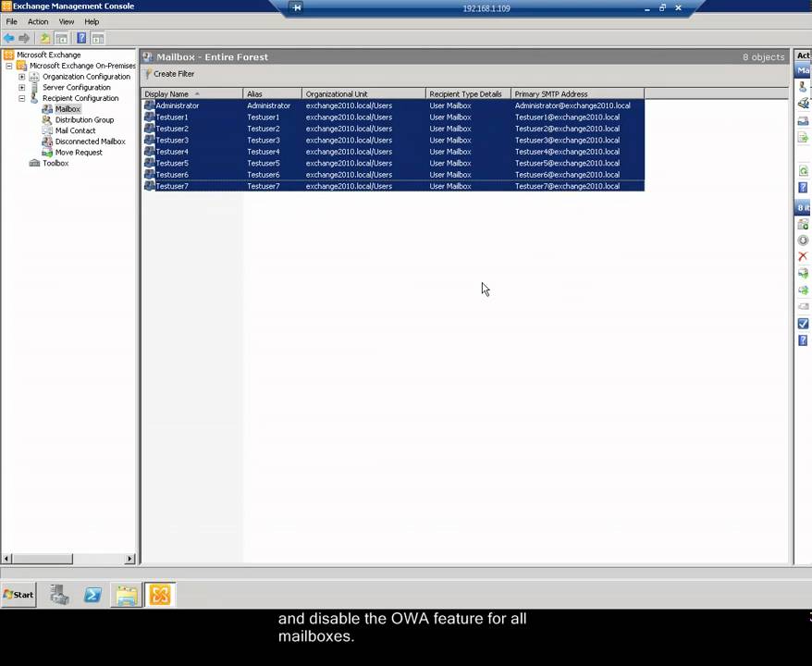Sort by the Alias column header

[273, 93]
